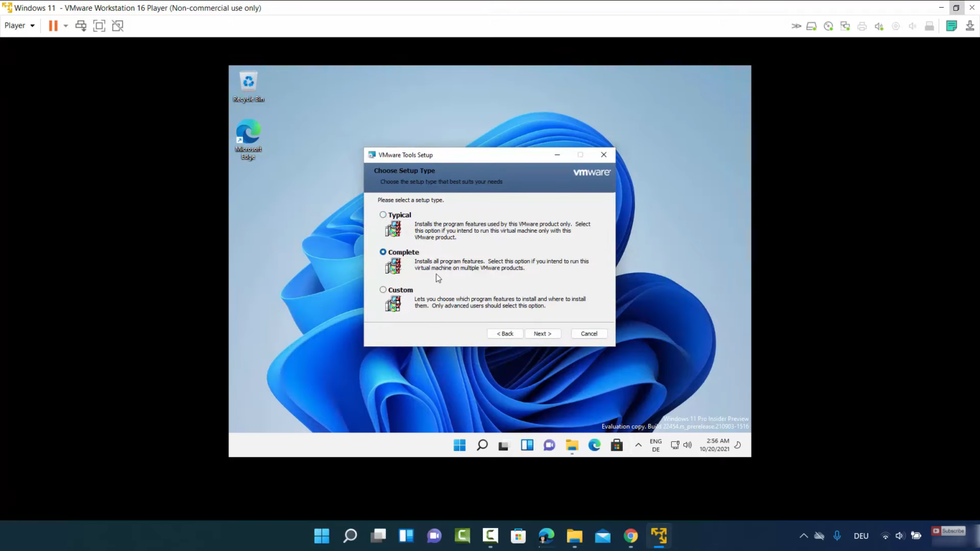Image resolution: width=980 pixels, height=551 pixels.
Task: Click the guest clock showing 2:56 AM
Action: pyautogui.click(x=714, y=444)
